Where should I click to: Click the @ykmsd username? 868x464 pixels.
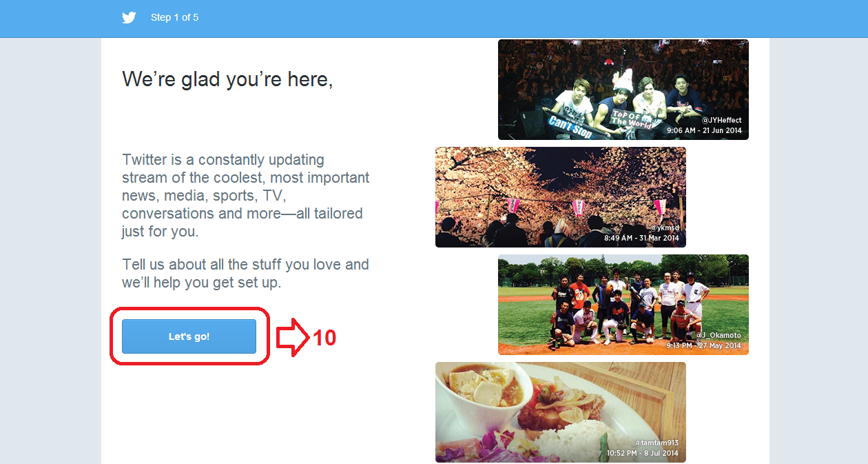(x=664, y=228)
